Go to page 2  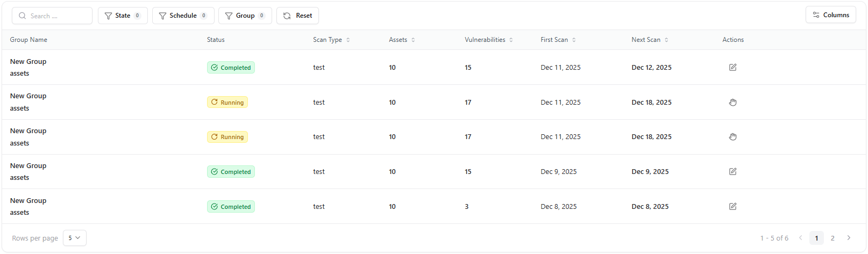coord(833,238)
